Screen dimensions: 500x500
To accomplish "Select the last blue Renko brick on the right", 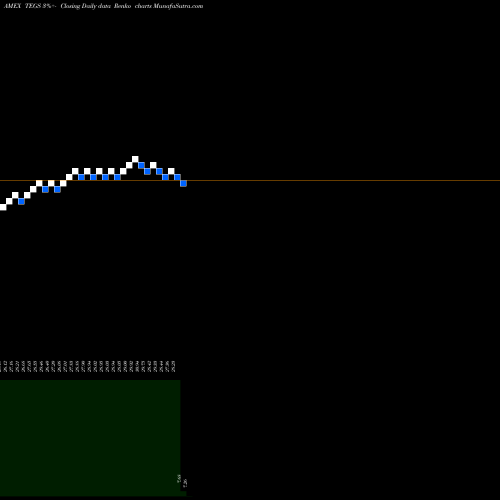I will [x=183, y=183].
